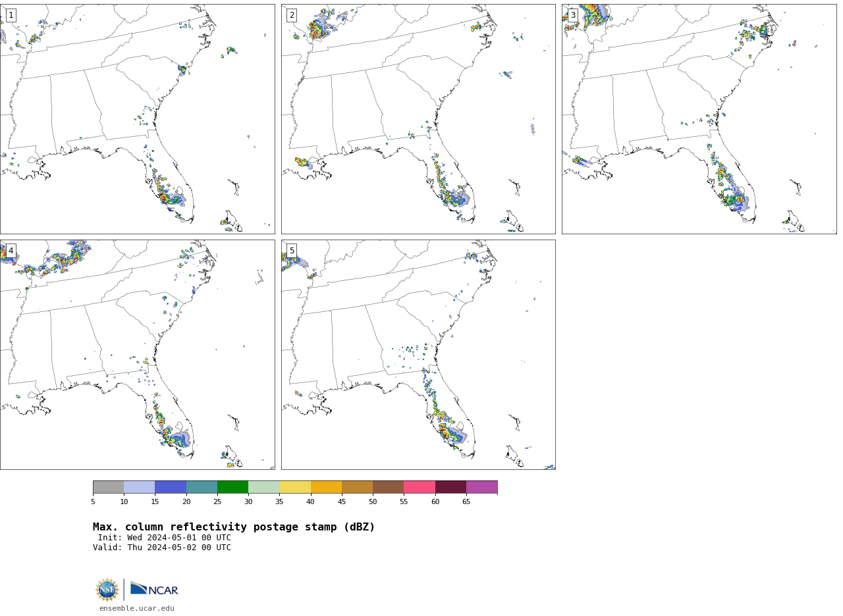
Task: Click the colorbar tick label 30
Action: pos(248,502)
